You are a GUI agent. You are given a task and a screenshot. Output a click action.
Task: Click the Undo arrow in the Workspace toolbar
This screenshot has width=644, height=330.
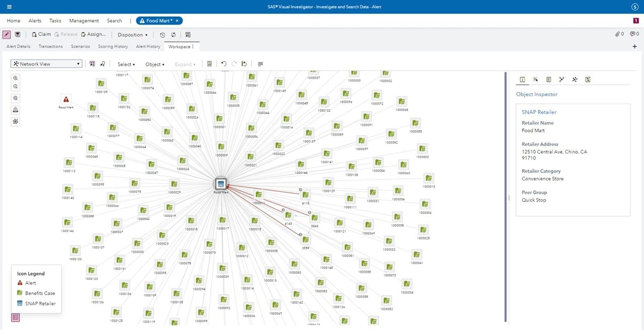[224, 64]
